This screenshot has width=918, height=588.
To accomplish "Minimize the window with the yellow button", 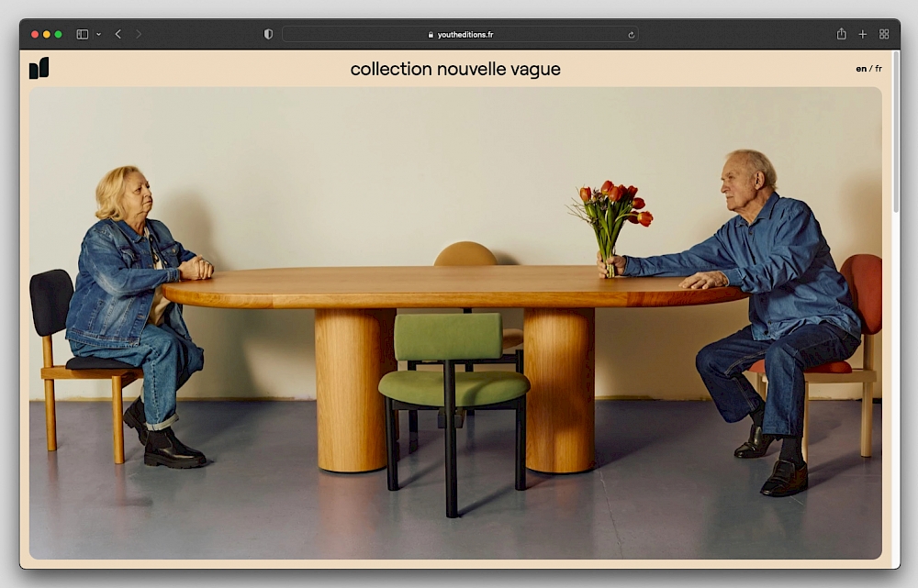I will click(x=47, y=34).
